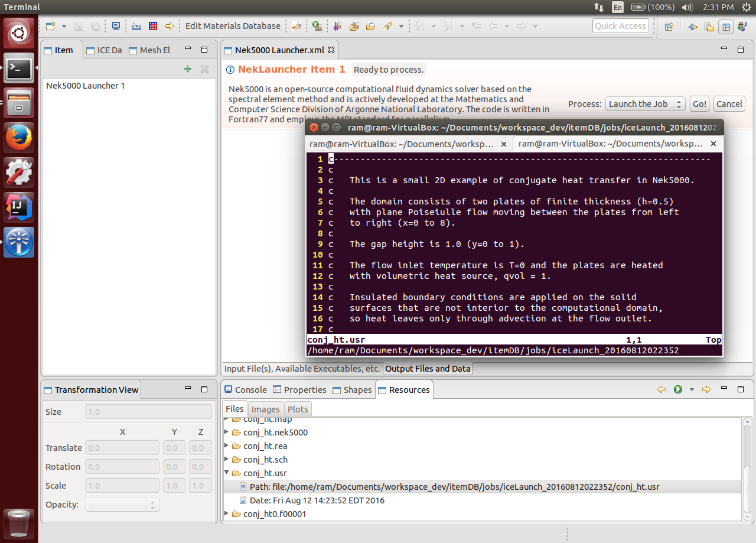This screenshot has width=756, height=543.
Task: Open the Shapes tab
Action: coord(352,390)
